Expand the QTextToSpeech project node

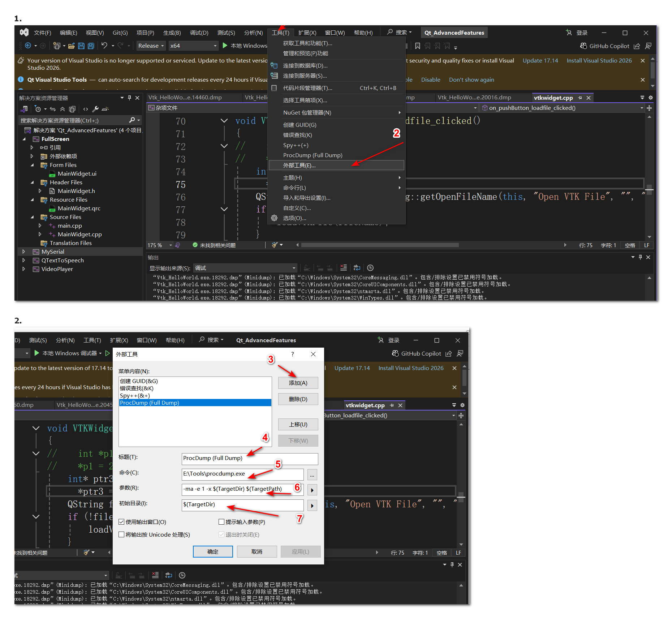coord(24,260)
